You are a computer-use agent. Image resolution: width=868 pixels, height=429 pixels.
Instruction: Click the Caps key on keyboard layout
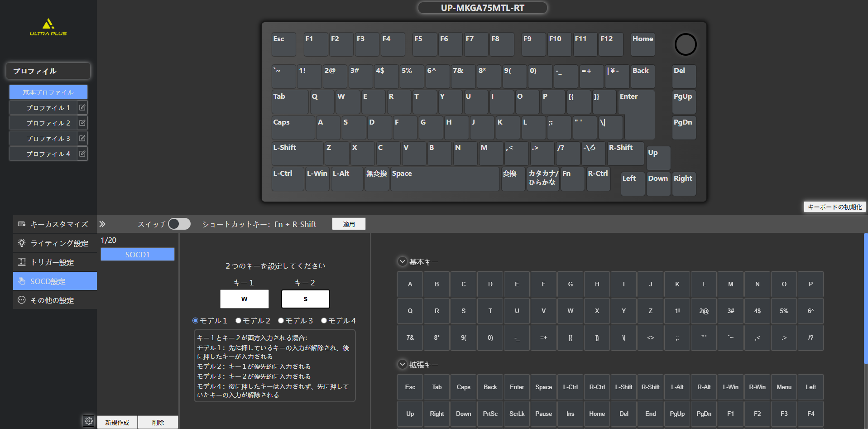pos(293,128)
